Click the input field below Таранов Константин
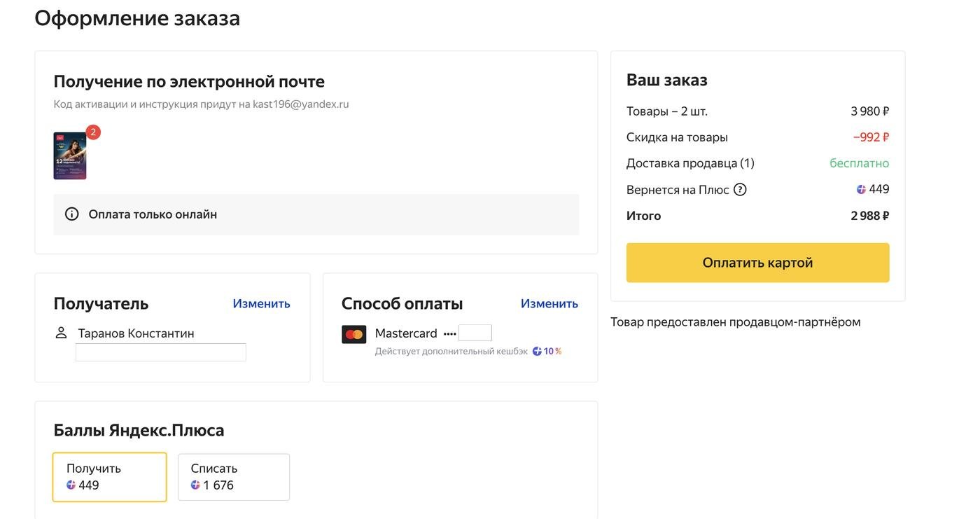Viewport: 980px width, 519px height. point(161,352)
